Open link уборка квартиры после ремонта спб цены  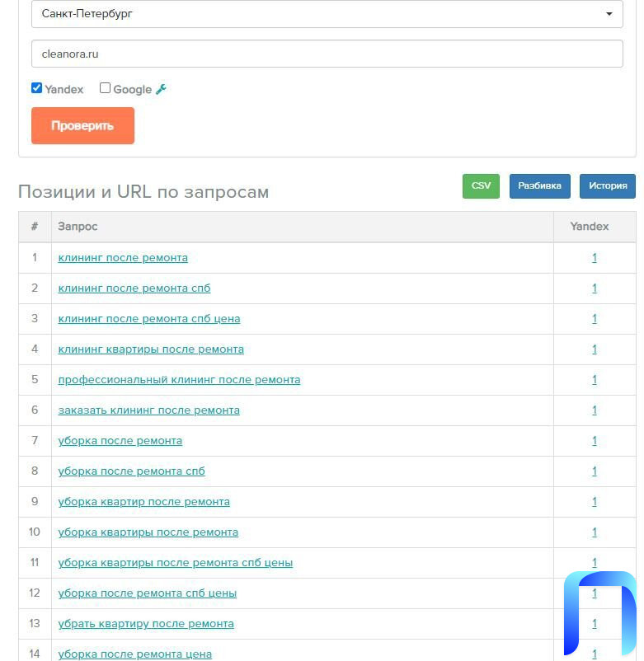pyautogui.click(x=176, y=562)
